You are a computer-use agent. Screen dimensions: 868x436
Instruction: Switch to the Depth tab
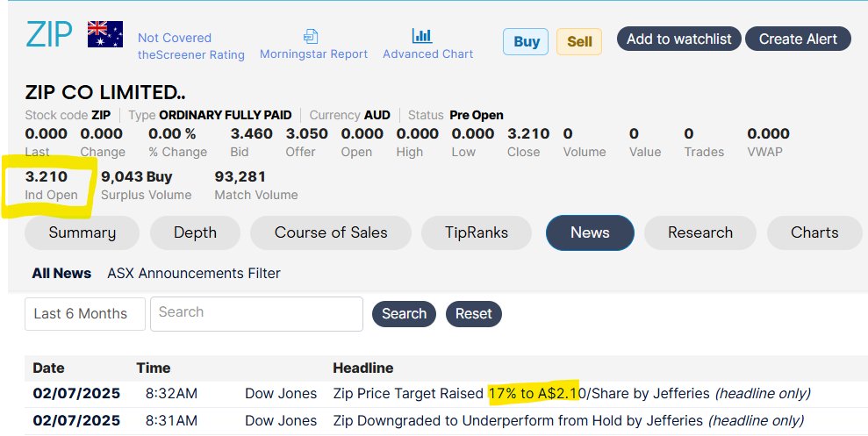[x=195, y=232]
